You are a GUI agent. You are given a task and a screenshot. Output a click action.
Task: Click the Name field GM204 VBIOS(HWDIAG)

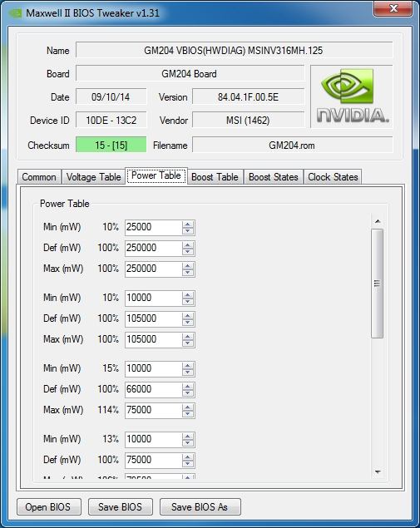tap(234, 51)
